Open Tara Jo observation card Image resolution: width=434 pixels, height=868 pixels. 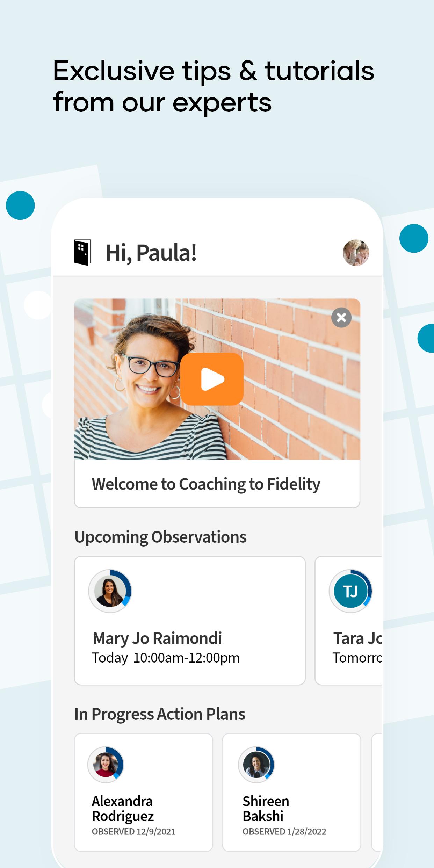[x=348, y=621]
